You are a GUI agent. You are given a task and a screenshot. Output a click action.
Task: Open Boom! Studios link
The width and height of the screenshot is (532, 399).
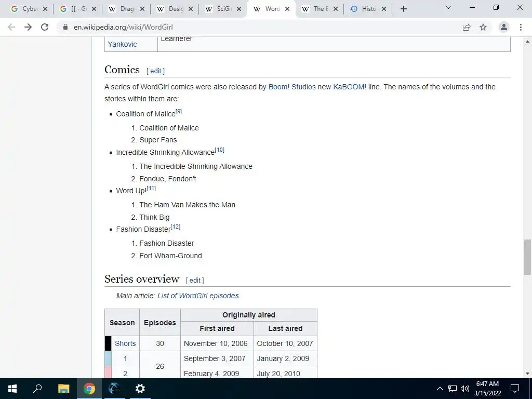pos(292,87)
